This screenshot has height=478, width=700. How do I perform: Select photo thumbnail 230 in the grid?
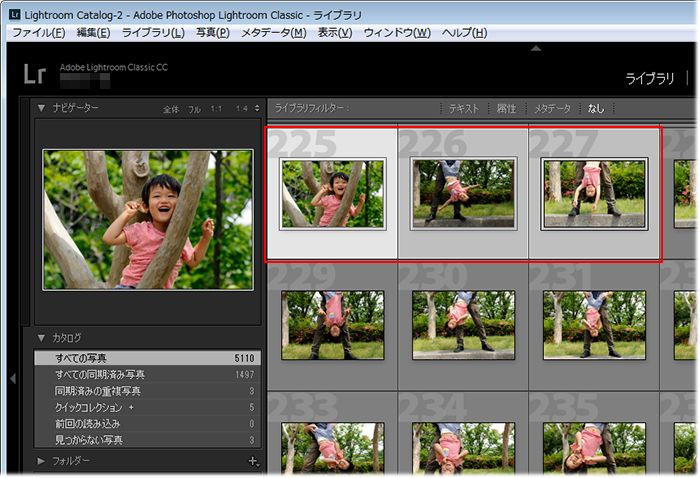point(463,325)
